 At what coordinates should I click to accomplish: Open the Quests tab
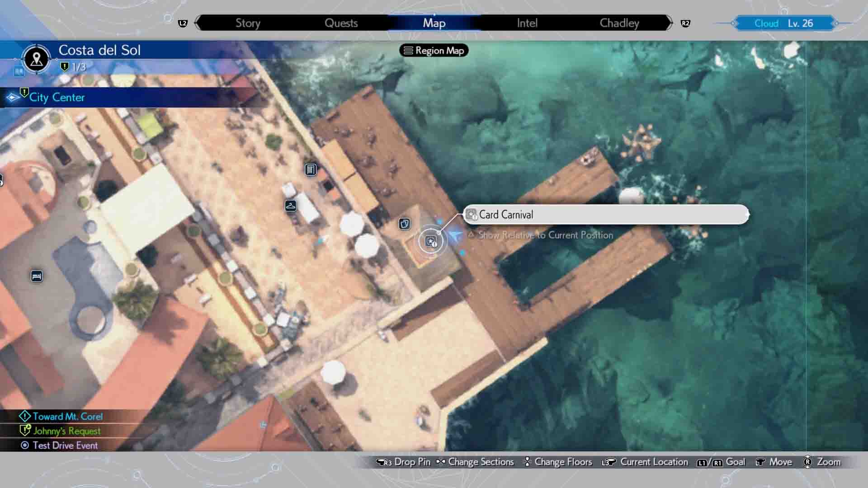pyautogui.click(x=341, y=23)
